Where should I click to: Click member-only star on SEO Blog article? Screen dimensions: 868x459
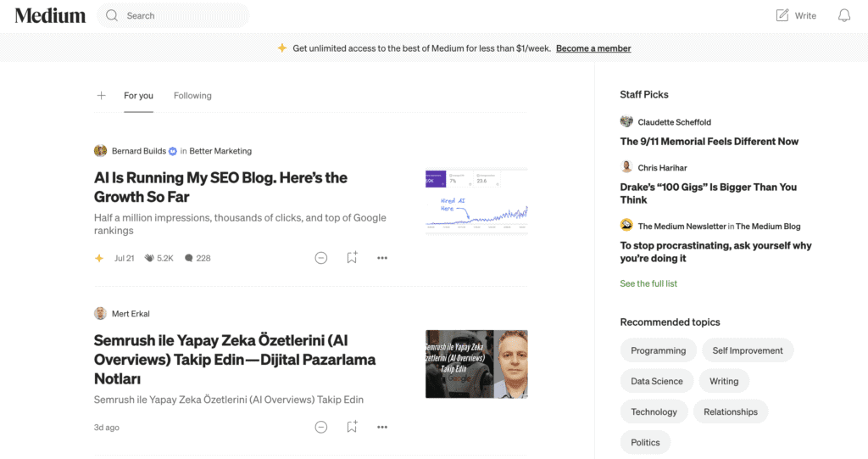99,258
